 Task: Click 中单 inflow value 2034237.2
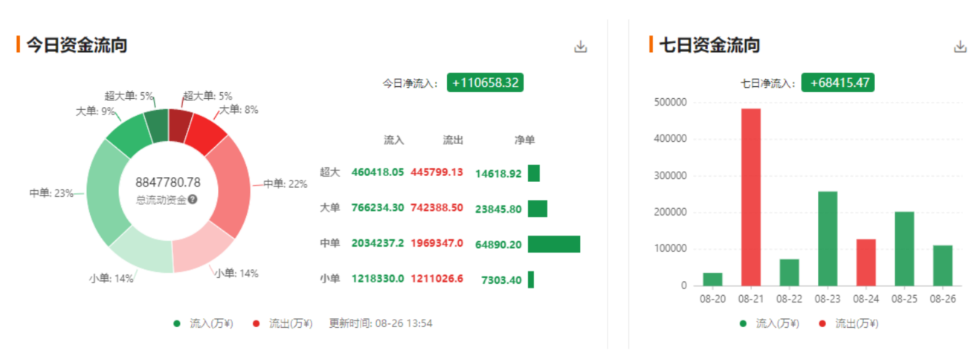378,243
